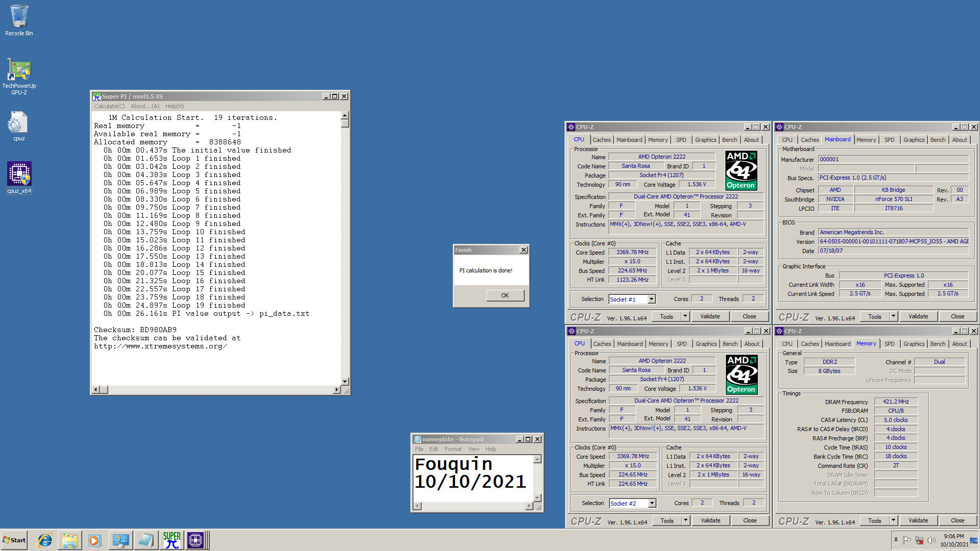The image size is (980, 551).
Task: Open Calculate(C) menu in Super PI
Action: (109, 106)
